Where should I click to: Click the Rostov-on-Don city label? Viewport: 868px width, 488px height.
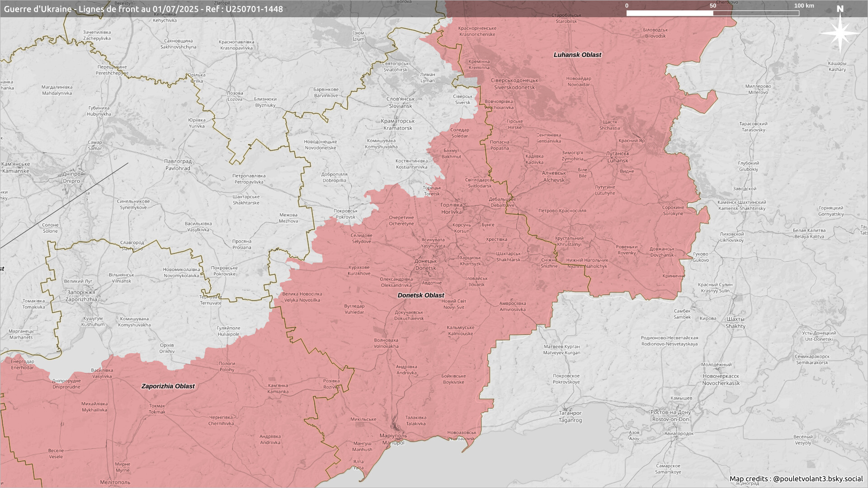670,416
